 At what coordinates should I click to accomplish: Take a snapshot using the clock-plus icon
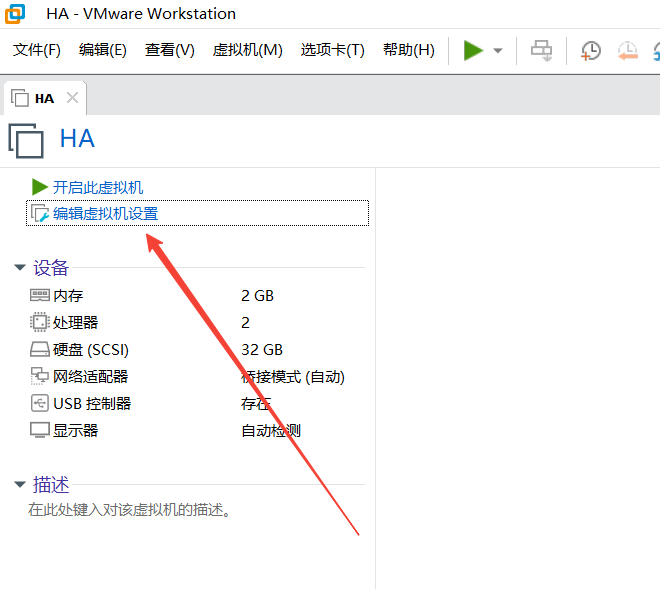[591, 51]
